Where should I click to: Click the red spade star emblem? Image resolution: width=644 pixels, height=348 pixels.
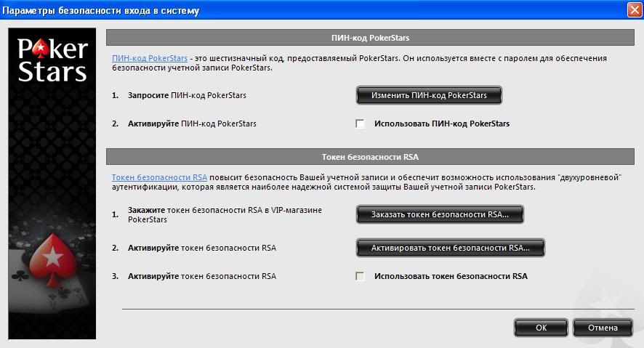52,259
